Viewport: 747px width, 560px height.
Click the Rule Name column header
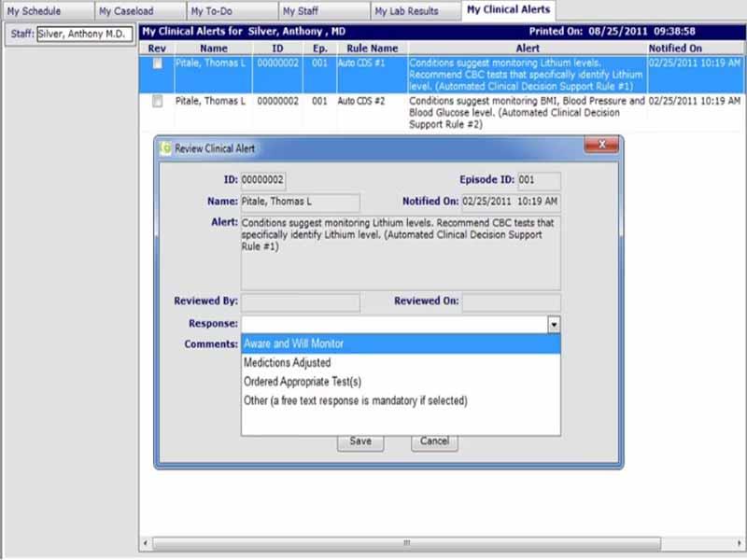(372, 49)
